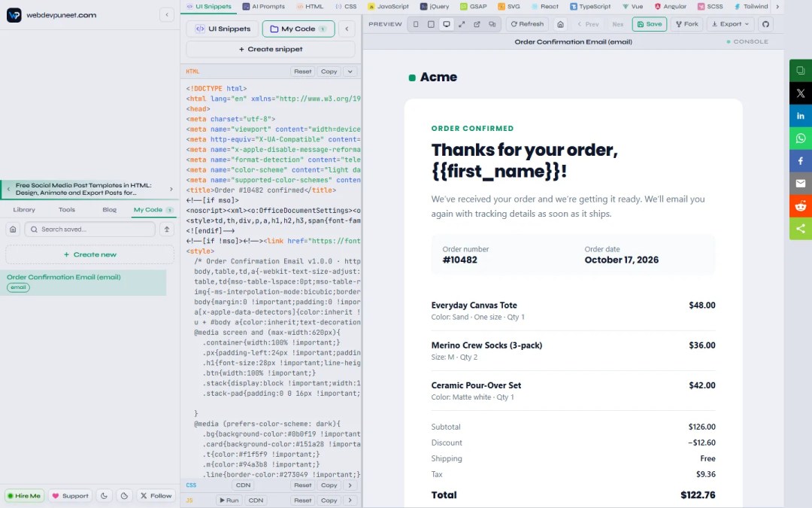Switch to the Library tab
The width and height of the screenshot is (812, 508).
click(x=24, y=209)
